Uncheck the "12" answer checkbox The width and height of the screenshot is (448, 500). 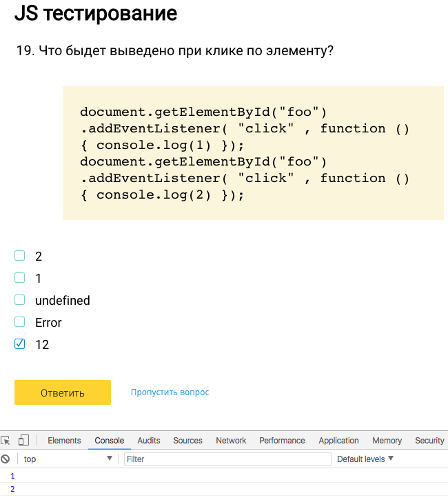tap(20, 343)
